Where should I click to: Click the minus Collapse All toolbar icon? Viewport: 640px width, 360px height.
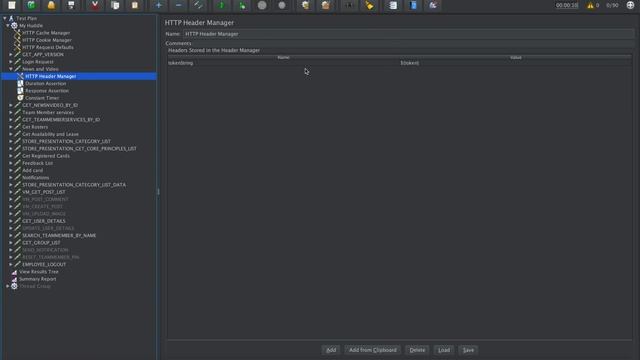point(178,5)
